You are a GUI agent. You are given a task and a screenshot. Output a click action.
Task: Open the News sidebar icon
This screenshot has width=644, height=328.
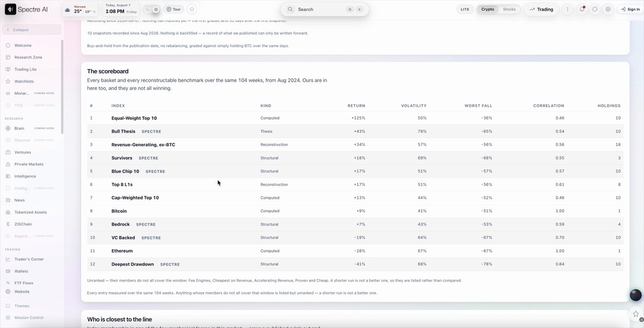[8, 200]
